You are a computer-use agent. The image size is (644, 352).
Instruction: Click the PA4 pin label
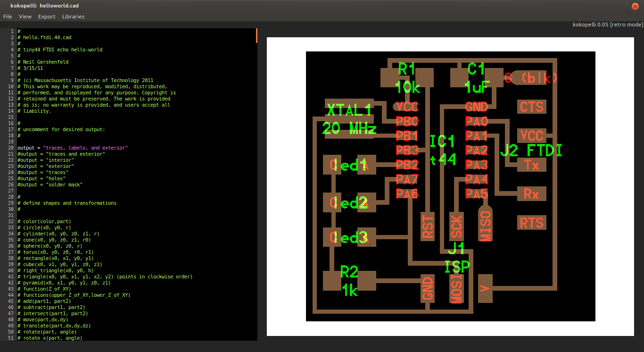point(477,179)
